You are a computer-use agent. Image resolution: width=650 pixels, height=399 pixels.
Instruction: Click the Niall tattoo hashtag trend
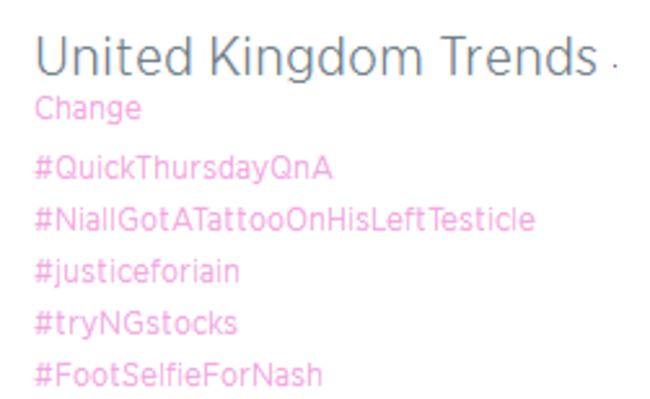285,220
